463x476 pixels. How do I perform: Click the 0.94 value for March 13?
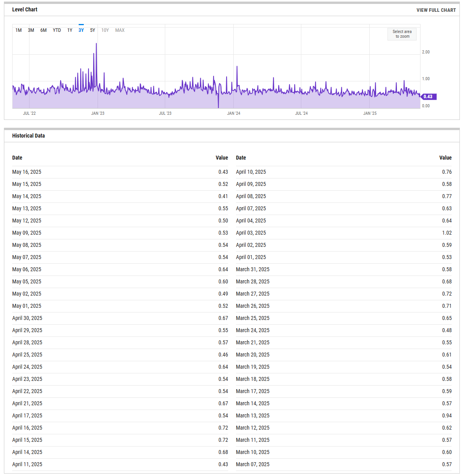coord(447,415)
